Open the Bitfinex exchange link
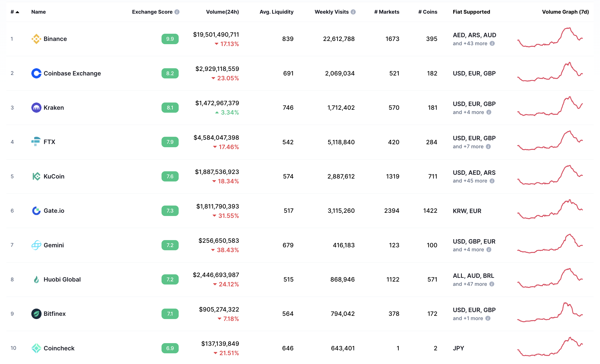The image size is (600, 364). (55, 314)
